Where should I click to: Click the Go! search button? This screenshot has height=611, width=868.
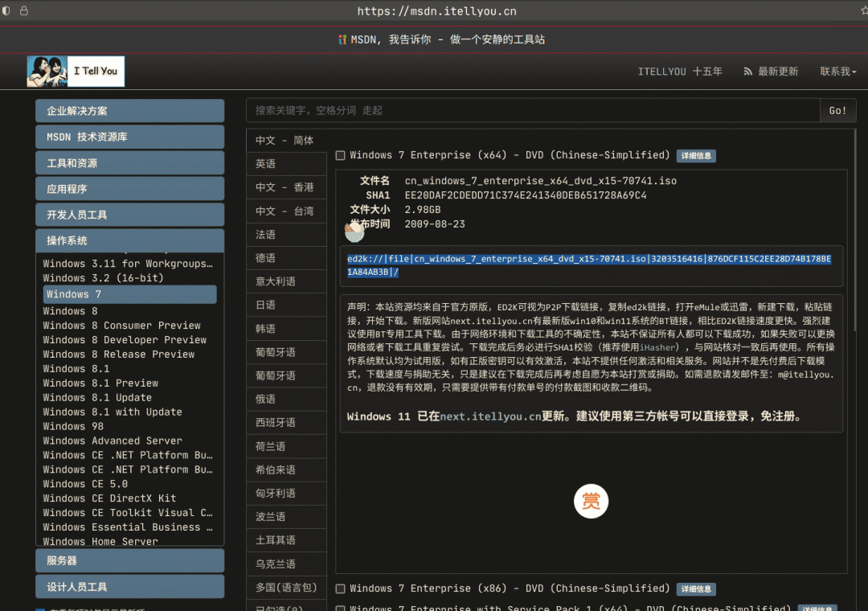coord(837,111)
